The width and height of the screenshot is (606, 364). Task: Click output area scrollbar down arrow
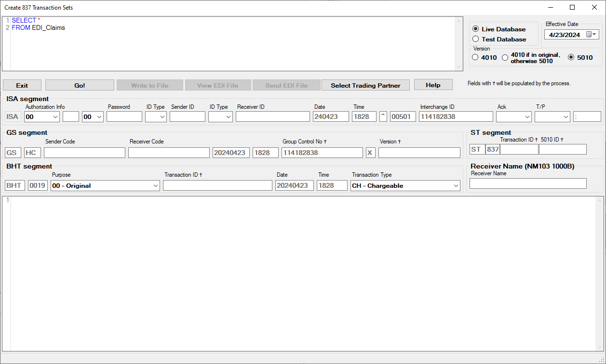(x=600, y=347)
